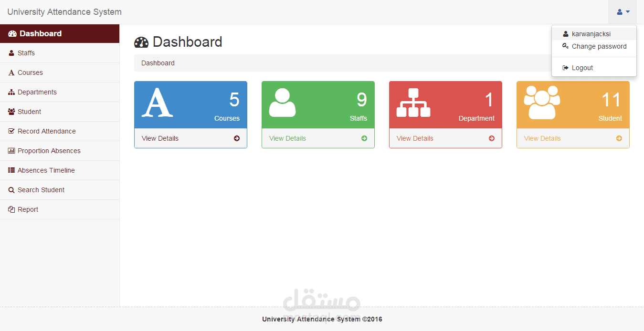Open Search Student from sidebar

click(x=60, y=190)
